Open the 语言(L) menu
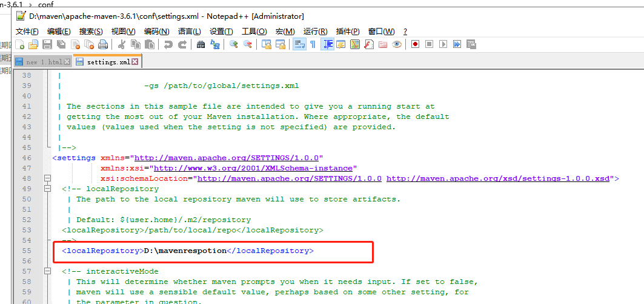 [190, 32]
